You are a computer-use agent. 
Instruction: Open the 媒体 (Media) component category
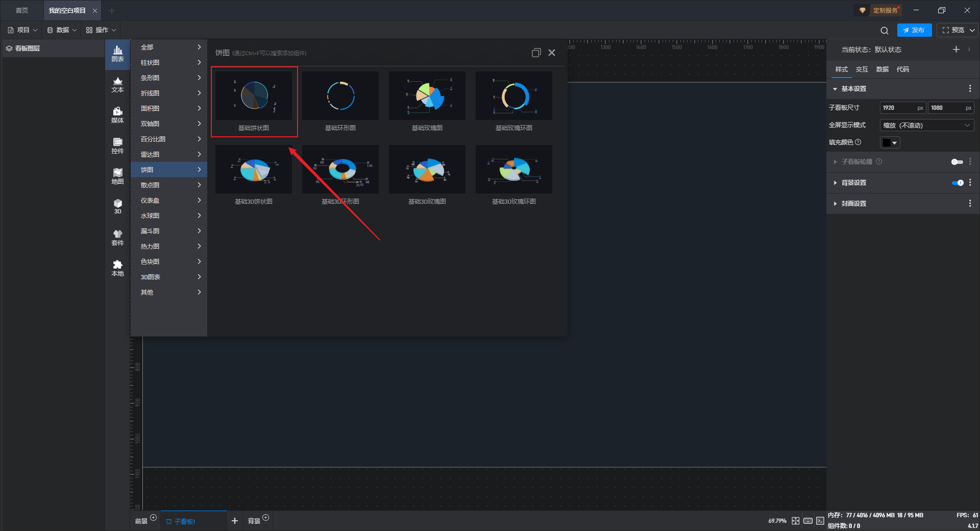117,115
